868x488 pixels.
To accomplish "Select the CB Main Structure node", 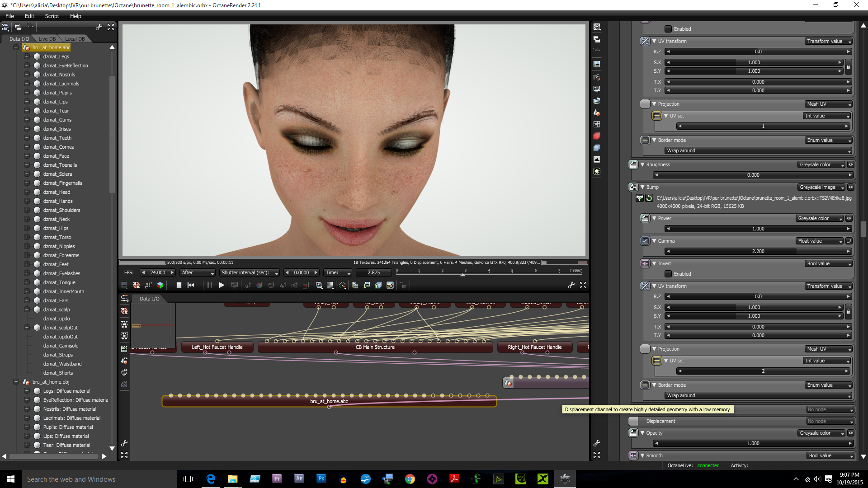I will 375,347.
